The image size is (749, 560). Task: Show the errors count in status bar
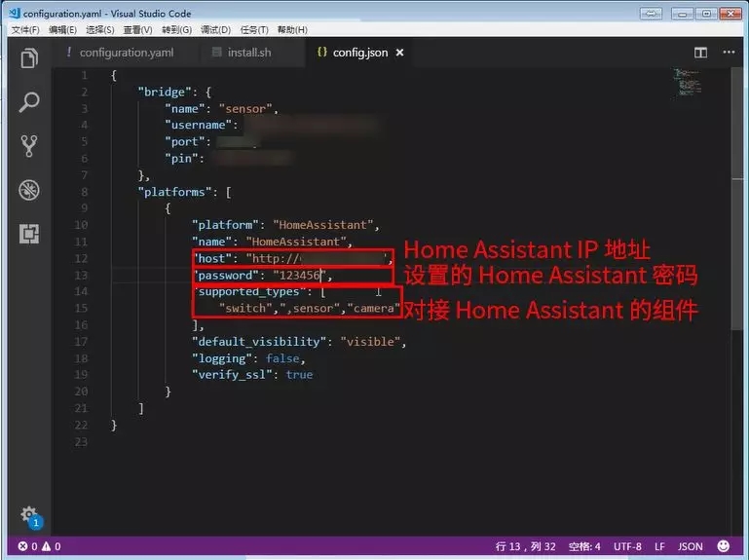[x=27, y=546]
